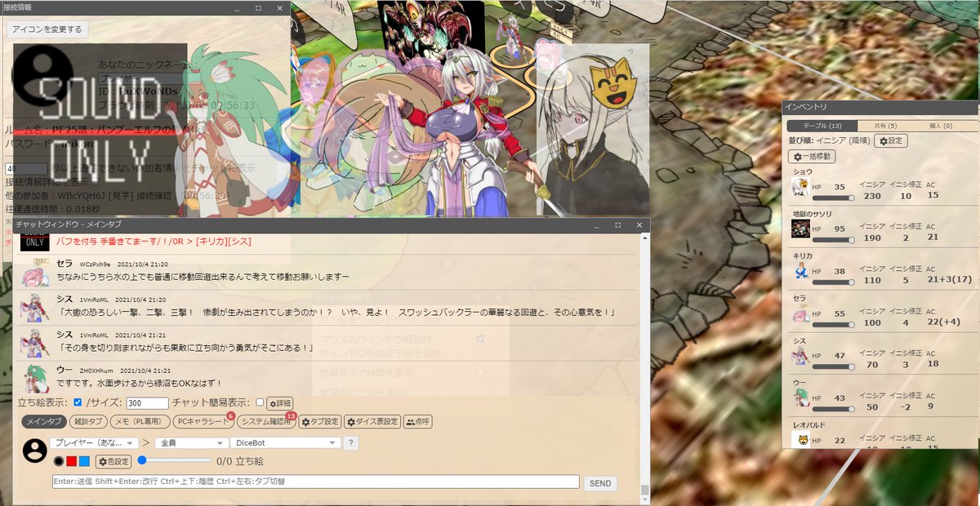Viewport: 980px width, 506px height.
Task: Click シス's avatar on the 21:21 chat message
Action: pyautogui.click(x=34, y=344)
